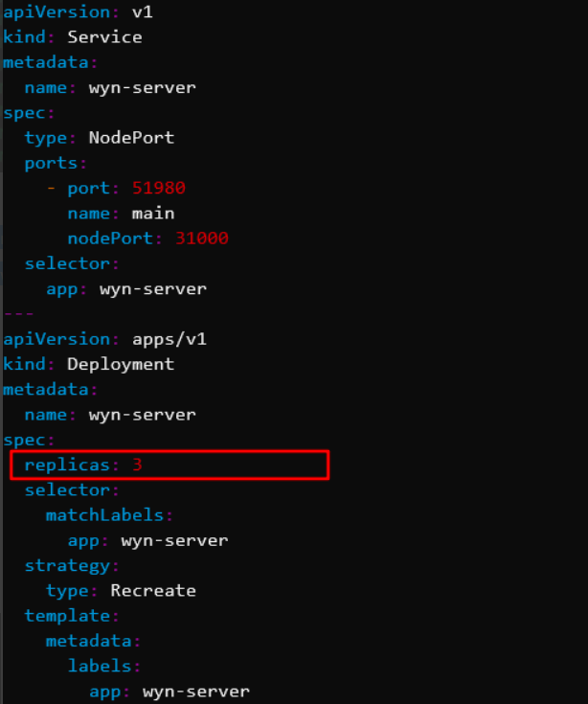Click the 'strategy' key

[67, 566]
